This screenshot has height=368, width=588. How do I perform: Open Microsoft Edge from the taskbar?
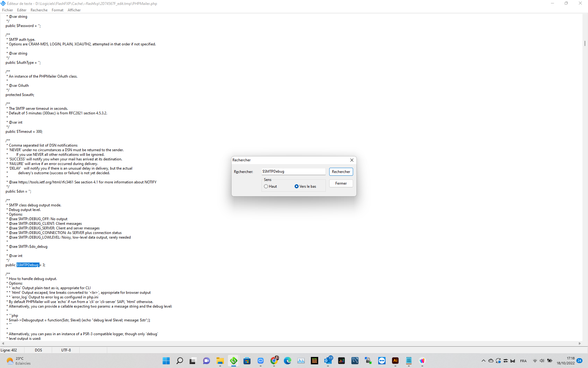point(288,361)
